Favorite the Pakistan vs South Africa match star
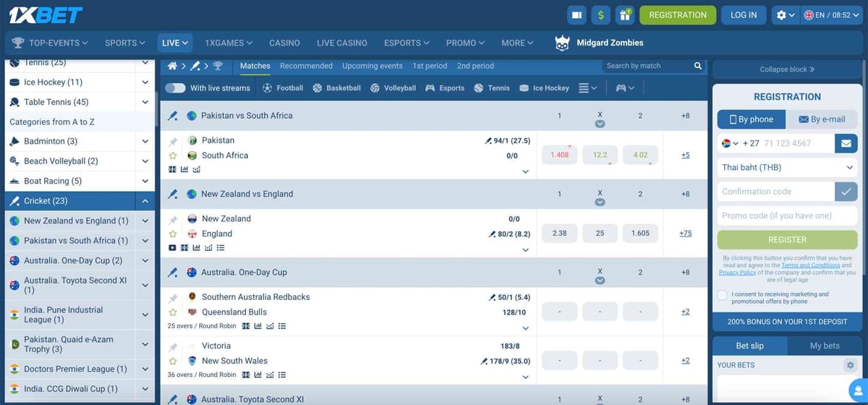The image size is (868, 405). (x=172, y=155)
